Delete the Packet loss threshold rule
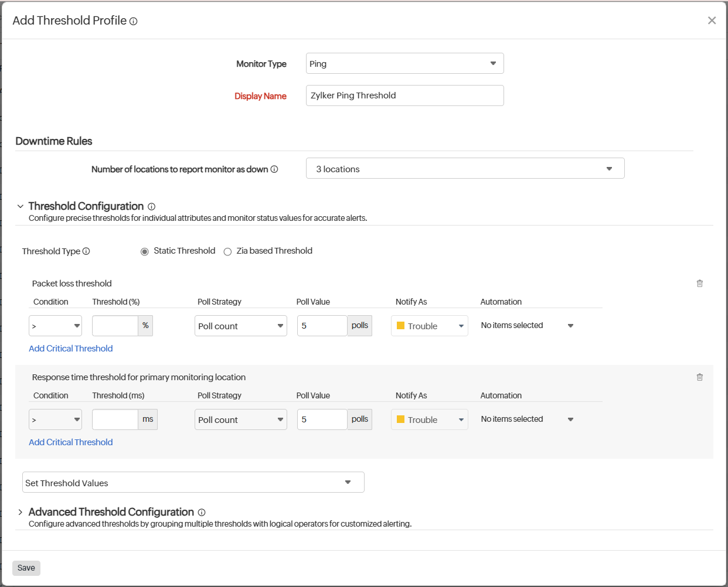728x587 pixels. (699, 283)
